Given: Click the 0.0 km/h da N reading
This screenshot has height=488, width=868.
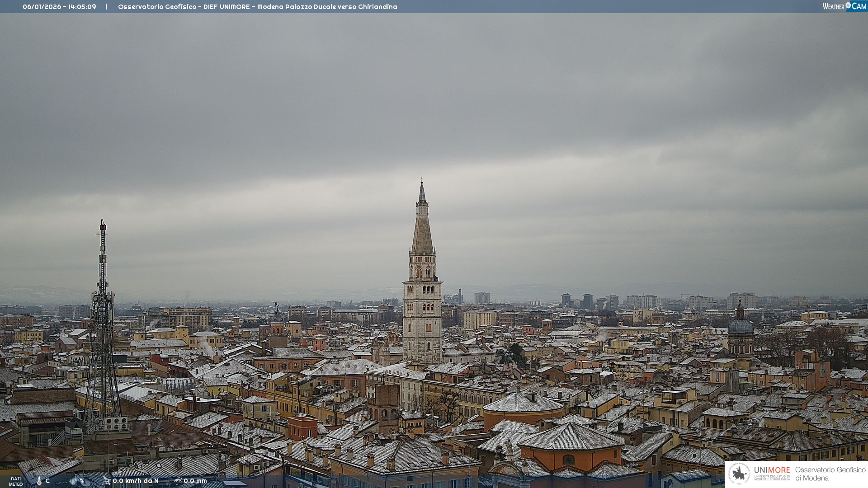Looking at the screenshot, I should (x=136, y=481).
